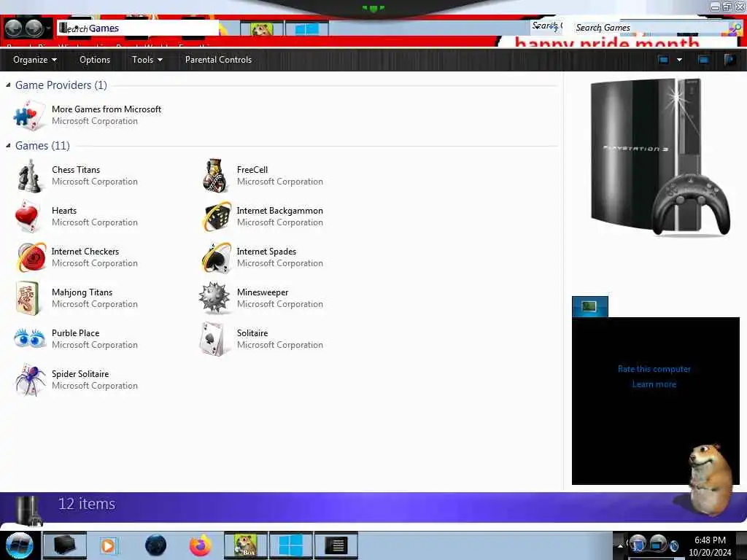Click the Forward navigation arrow
The width and height of the screenshot is (747, 560).
click(x=34, y=28)
